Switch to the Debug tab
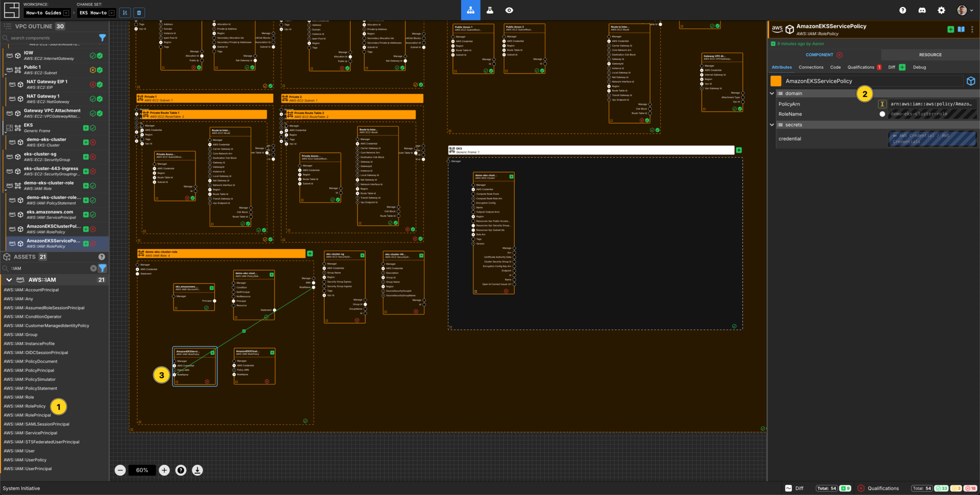This screenshot has width=980, height=495. coord(919,67)
